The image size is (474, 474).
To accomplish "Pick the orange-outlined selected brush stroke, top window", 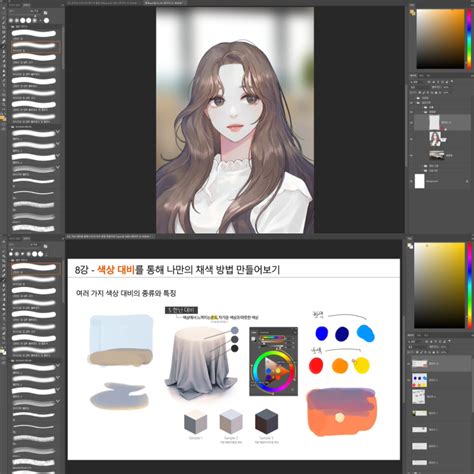I will 36,47.
